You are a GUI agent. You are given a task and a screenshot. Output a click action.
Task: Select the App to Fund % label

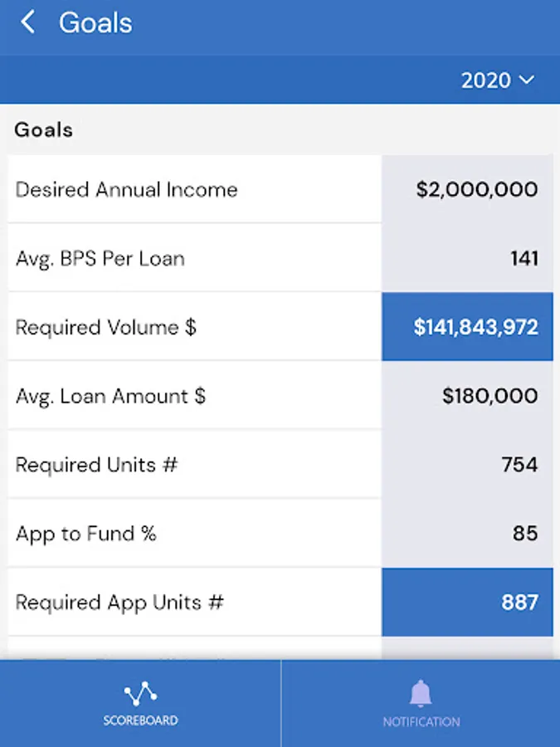(x=85, y=534)
